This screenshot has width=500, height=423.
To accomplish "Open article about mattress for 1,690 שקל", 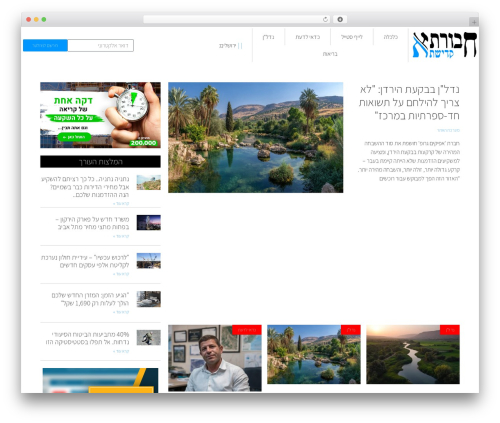I will point(90,299).
